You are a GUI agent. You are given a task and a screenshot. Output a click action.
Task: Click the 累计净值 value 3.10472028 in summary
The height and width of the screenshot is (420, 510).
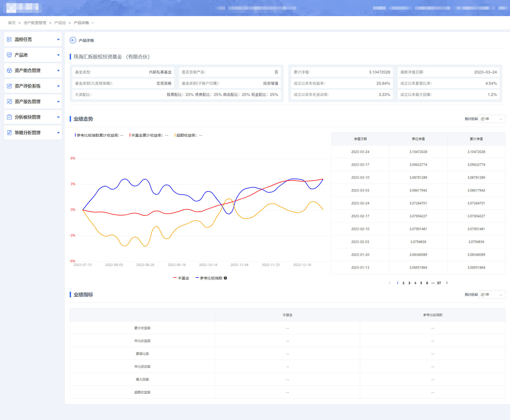click(379, 72)
